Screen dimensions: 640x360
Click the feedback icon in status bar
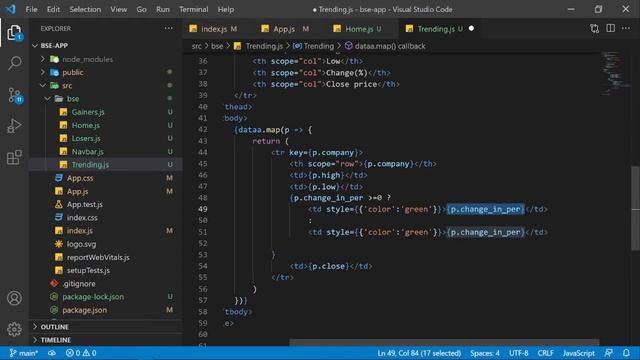[x=609, y=353]
